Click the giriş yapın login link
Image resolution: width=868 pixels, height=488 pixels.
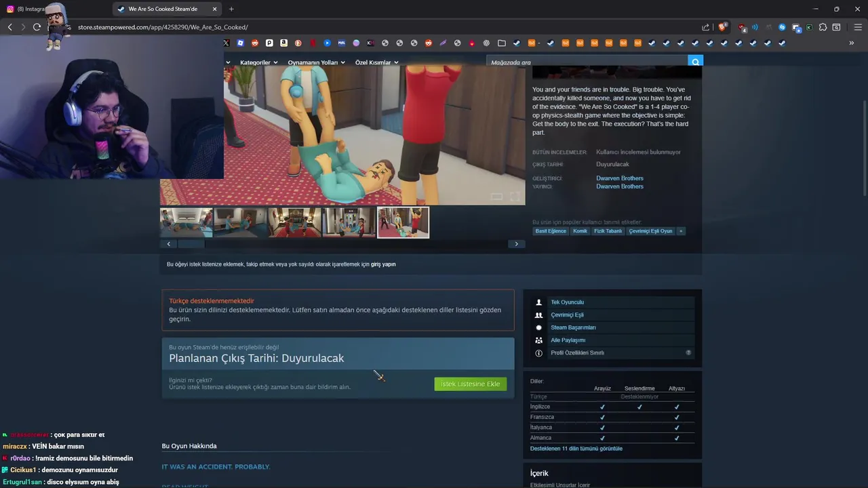tap(383, 264)
